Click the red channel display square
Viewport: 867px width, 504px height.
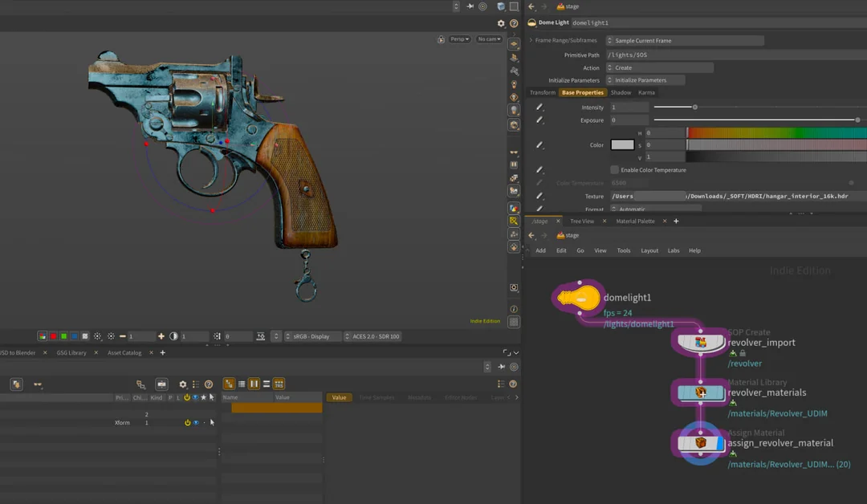(53, 336)
